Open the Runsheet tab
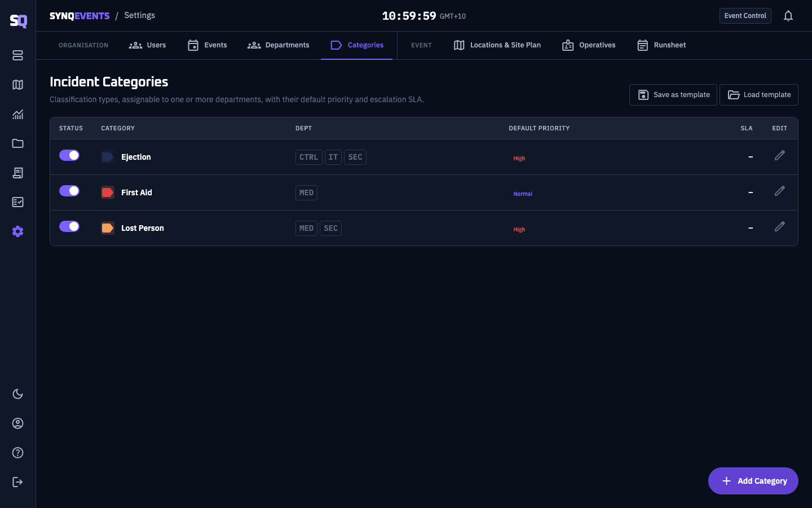The height and width of the screenshot is (508, 812). pos(661,45)
